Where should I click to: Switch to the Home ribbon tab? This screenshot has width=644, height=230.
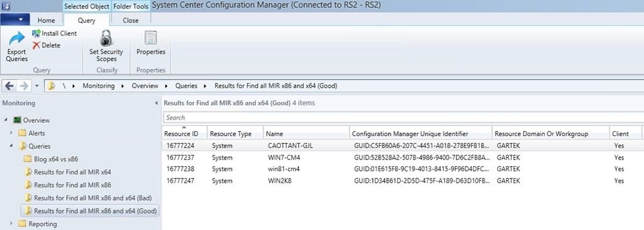pyautogui.click(x=47, y=20)
